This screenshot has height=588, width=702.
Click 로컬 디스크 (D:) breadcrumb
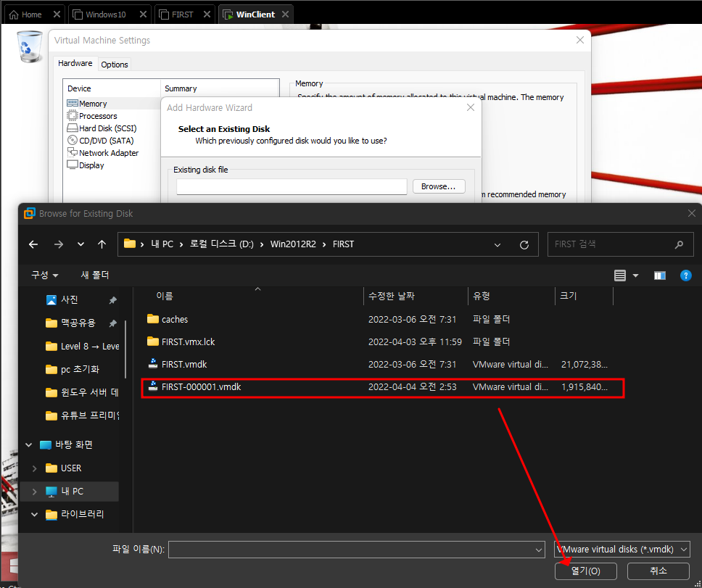pos(222,244)
